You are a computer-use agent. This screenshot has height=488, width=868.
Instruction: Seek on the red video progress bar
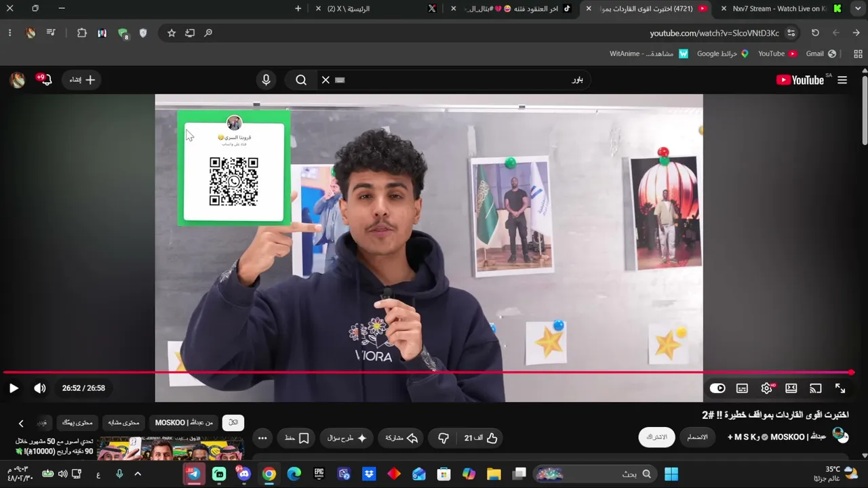(x=427, y=372)
